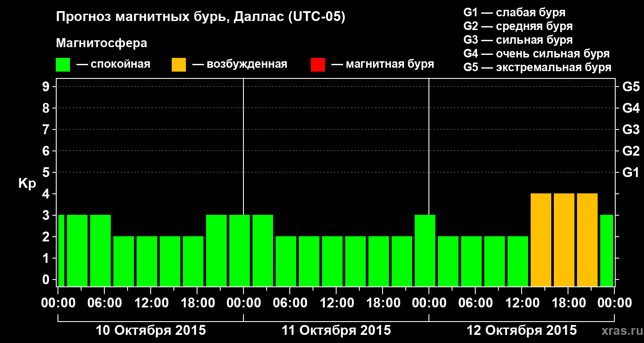Click the G5 label on right axis
This screenshot has width=644, height=343.
(631, 87)
